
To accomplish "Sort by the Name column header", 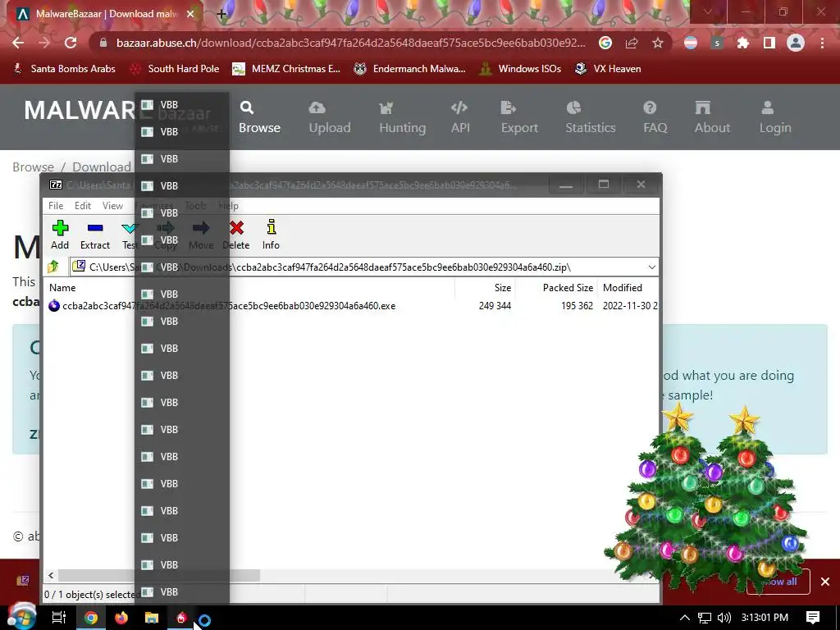I will (x=62, y=288).
